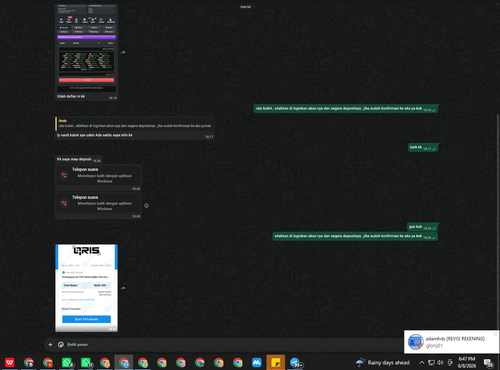500x370 pixels.
Task: Dismiss the adamfrds notification with its X
Action: [495, 334]
